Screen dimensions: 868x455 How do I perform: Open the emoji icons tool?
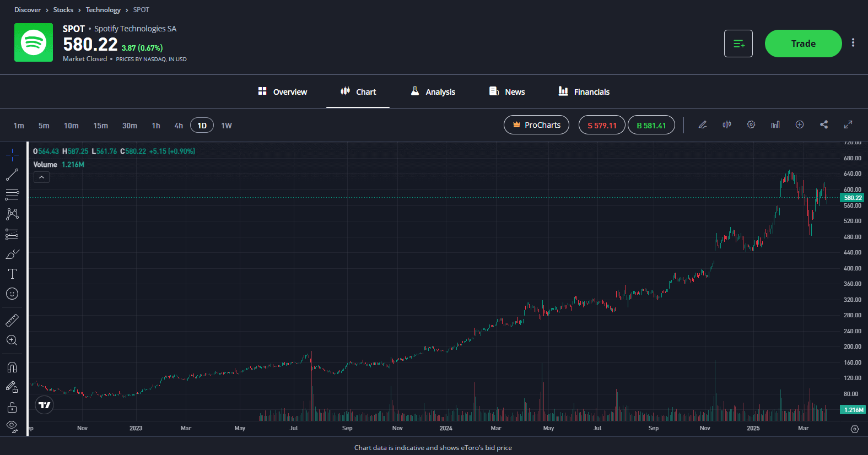[x=12, y=294]
